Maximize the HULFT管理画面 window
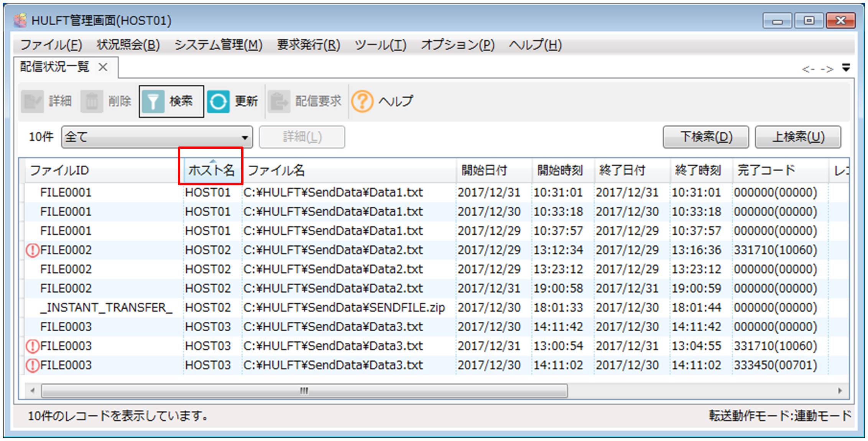 coord(809,21)
